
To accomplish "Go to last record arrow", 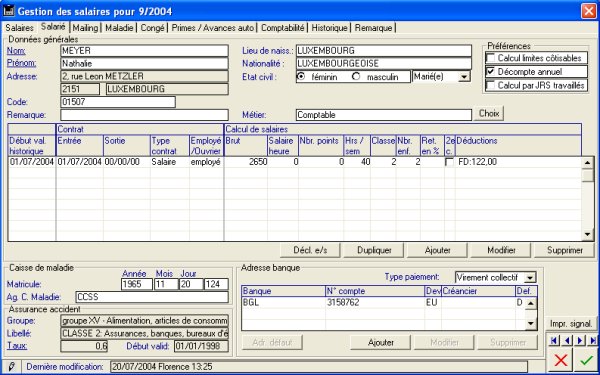I will tap(593, 340).
